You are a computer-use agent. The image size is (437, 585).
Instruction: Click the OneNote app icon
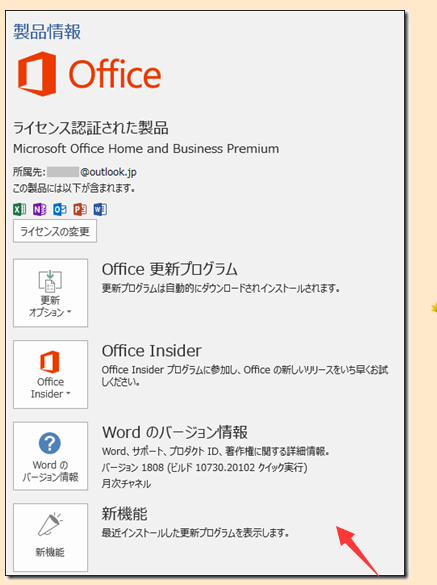click(40, 209)
